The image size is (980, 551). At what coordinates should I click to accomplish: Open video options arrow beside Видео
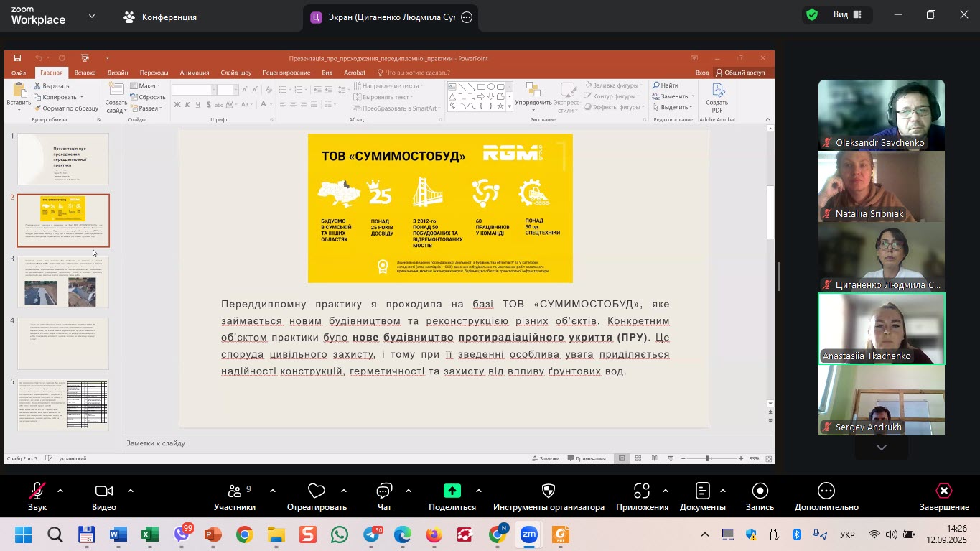tap(130, 491)
